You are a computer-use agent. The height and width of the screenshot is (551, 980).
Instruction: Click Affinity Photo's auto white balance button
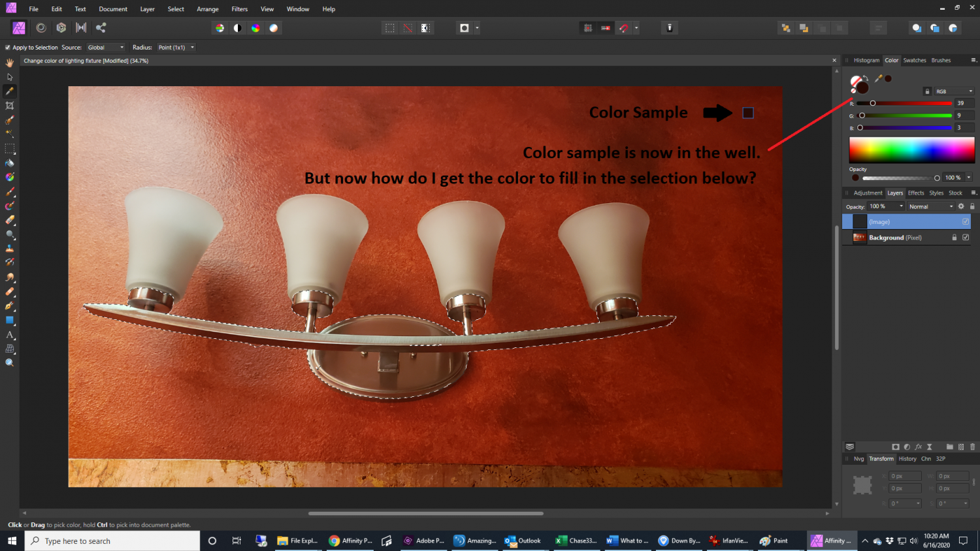pyautogui.click(x=274, y=27)
